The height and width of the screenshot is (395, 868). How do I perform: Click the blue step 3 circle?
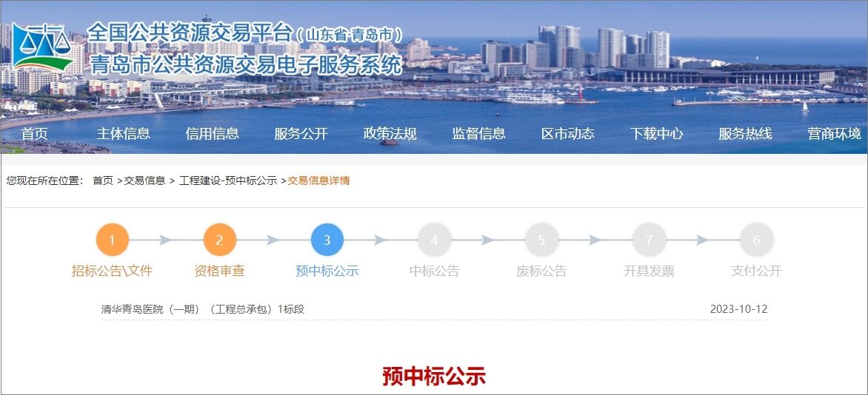(x=327, y=240)
